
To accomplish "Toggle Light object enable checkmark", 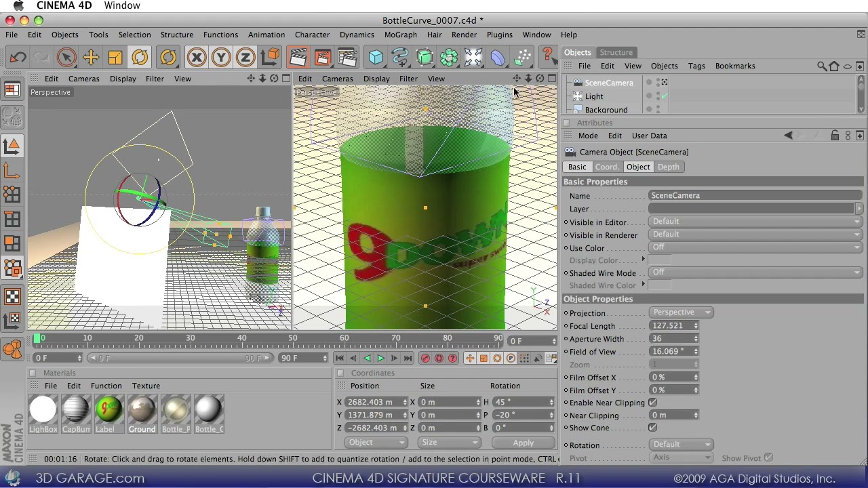I will (665, 96).
